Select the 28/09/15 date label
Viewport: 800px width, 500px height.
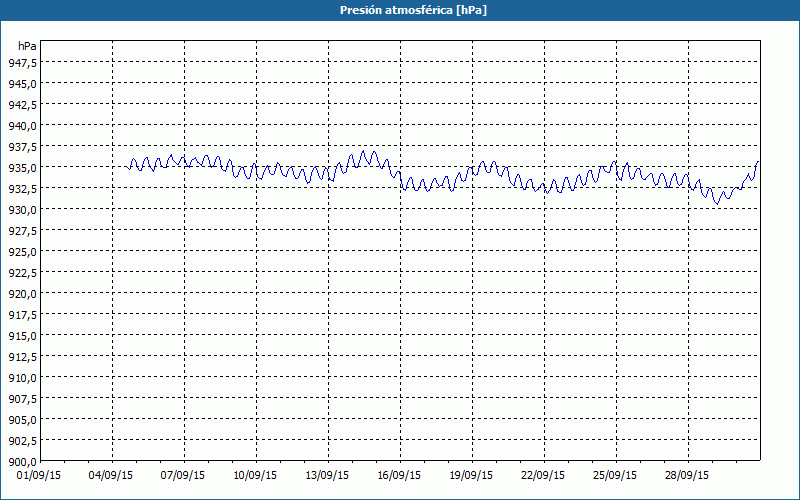click(687, 476)
